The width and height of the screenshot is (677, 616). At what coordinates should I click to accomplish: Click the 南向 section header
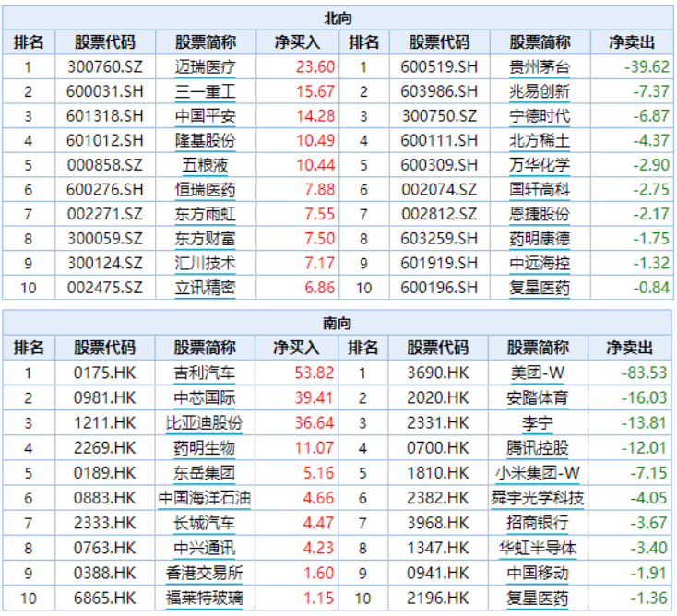tap(338, 323)
